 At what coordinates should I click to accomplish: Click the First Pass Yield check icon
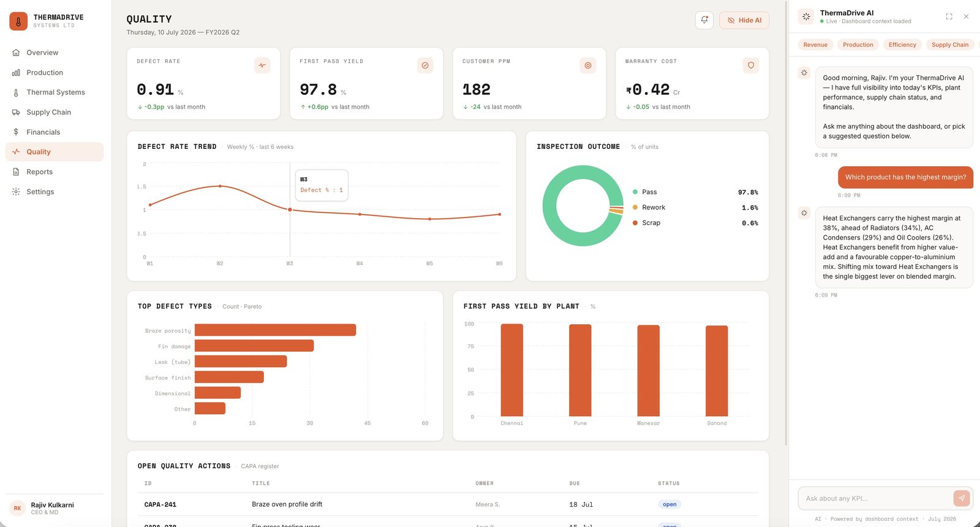pos(425,66)
